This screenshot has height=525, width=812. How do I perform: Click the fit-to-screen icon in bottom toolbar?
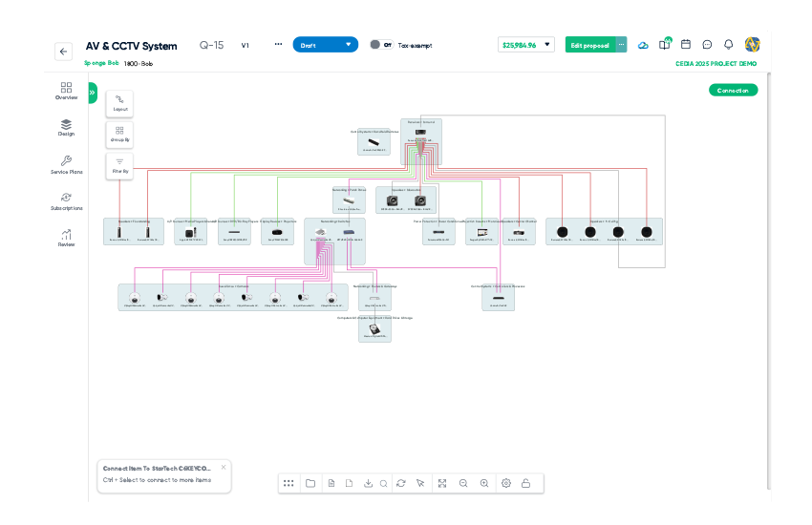tap(441, 483)
